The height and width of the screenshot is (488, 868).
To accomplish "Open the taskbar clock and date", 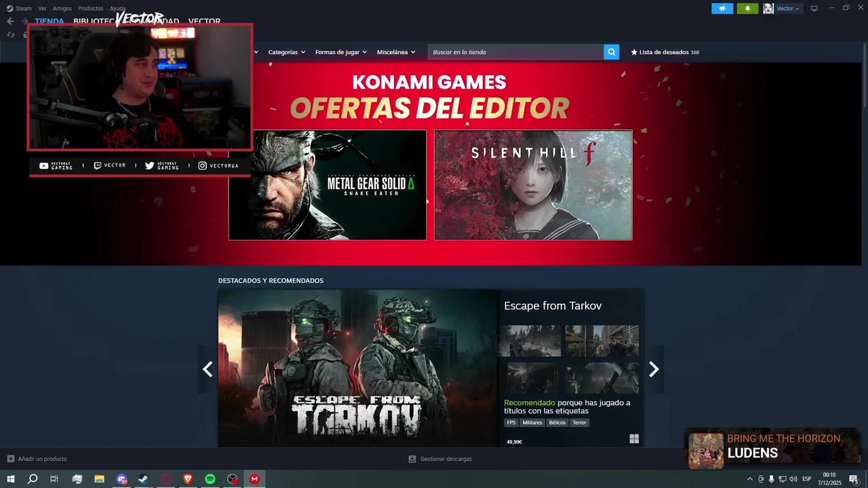I will [x=829, y=479].
